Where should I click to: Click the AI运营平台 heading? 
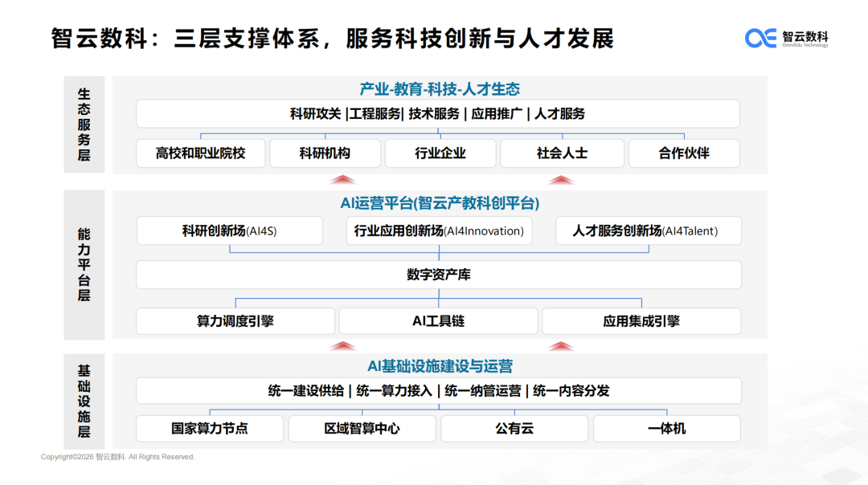pyautogui.click(x=440, y=203)
